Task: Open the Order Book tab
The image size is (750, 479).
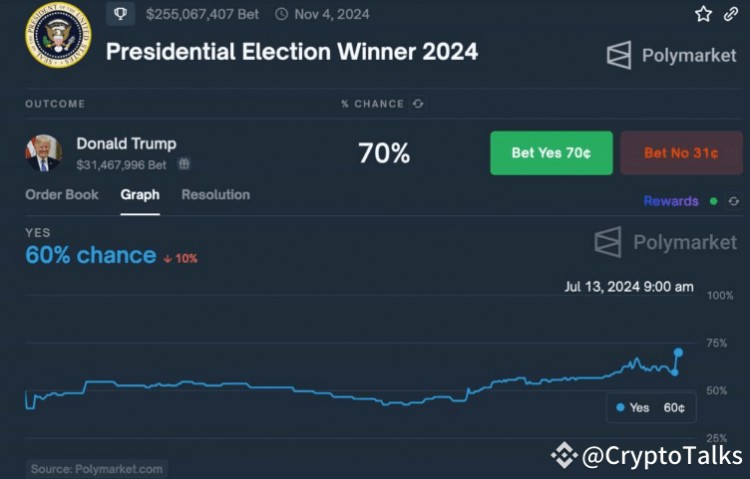Action: pyautogui.click(x=62, y=195)
